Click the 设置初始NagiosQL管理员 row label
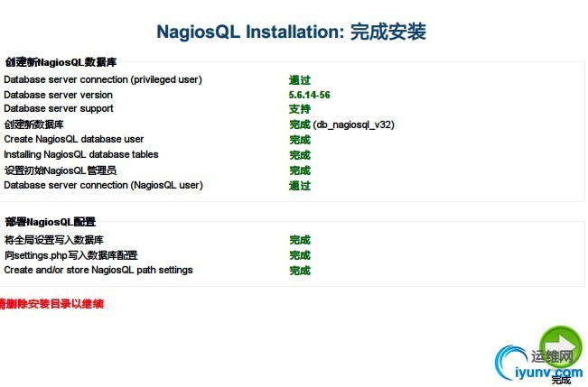The image size is (588, 387). (x=61, y=170)
